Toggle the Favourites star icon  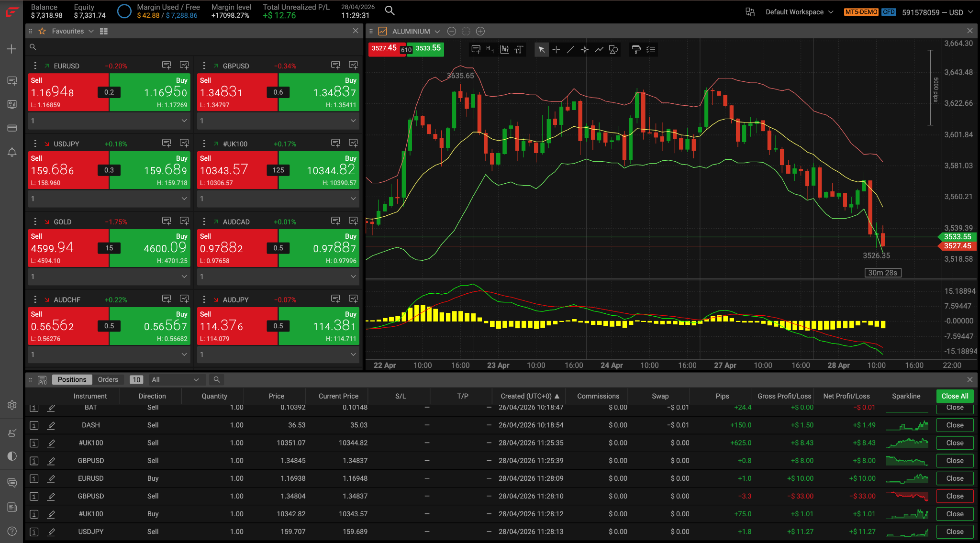click(x=42, y=31)
